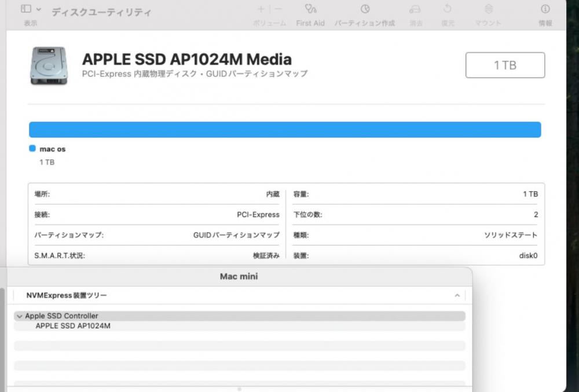Click the plus icon to add volume
Screen dimensions: 579x392
click(x=261, y=9)
